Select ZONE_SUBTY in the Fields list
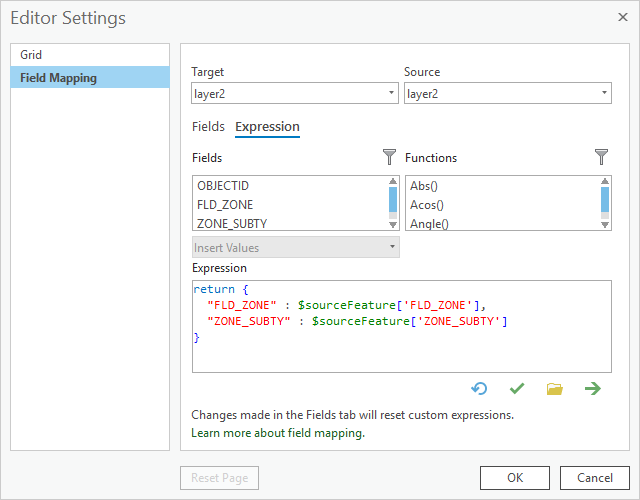Screen dimensions: 640x500 [x=290, y=223]
